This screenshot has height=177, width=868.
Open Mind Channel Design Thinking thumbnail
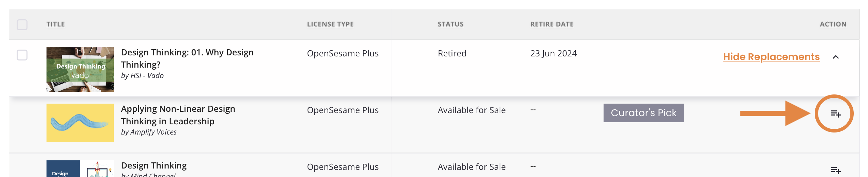click(x=80, y=169)
